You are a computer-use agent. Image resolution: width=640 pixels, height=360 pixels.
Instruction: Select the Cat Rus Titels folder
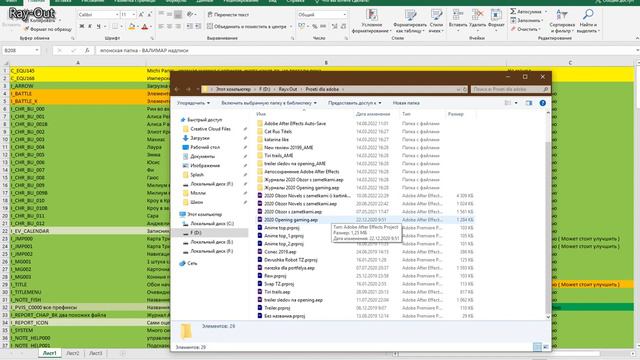(x=278, y=131)
